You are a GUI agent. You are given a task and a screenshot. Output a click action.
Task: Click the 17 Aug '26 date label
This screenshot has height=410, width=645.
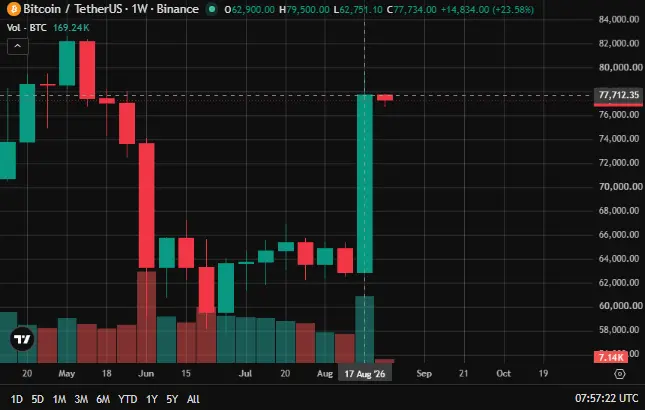point(364,374)
